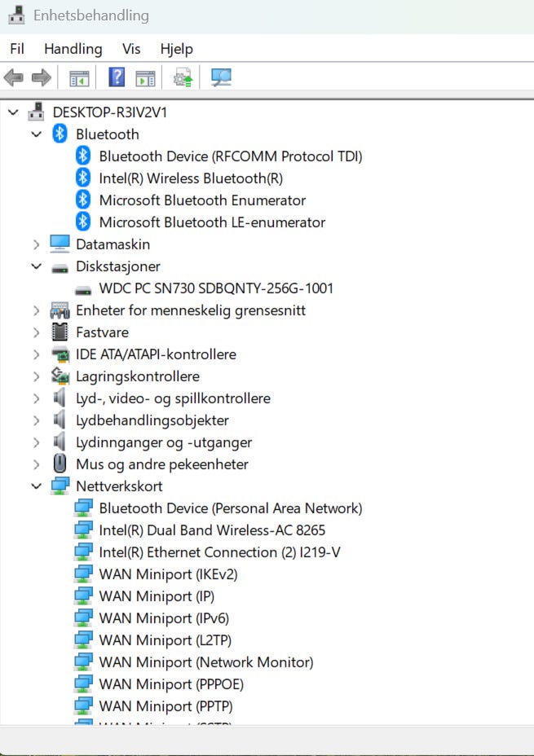Select WAN Miniport (PPTP)
This screenshot has width=534, height=756.
coord(166,705)
